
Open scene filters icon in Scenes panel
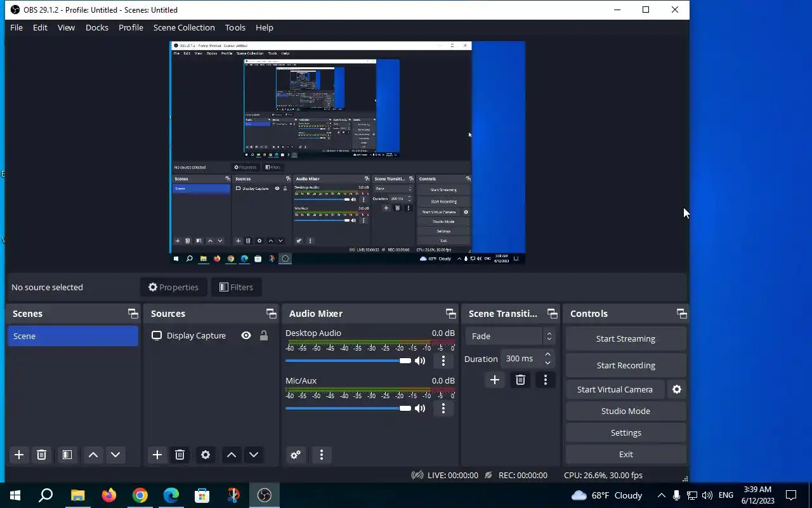(x=67, y=455)
